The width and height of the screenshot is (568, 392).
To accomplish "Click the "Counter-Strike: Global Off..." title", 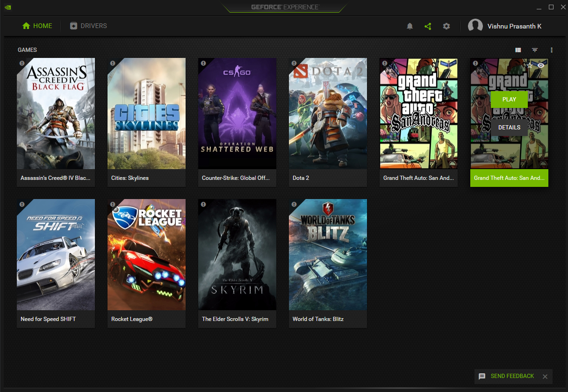I will tap(236, 178).
